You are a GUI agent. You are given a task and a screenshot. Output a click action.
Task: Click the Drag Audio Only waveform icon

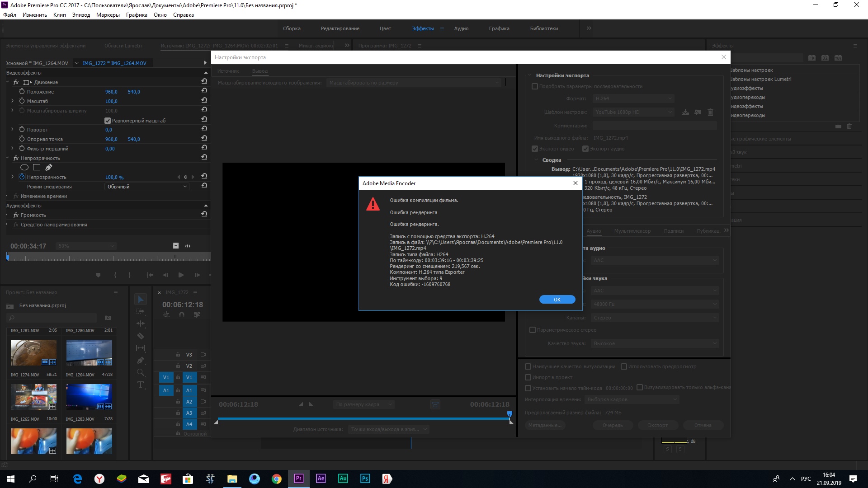coord(188,246)
